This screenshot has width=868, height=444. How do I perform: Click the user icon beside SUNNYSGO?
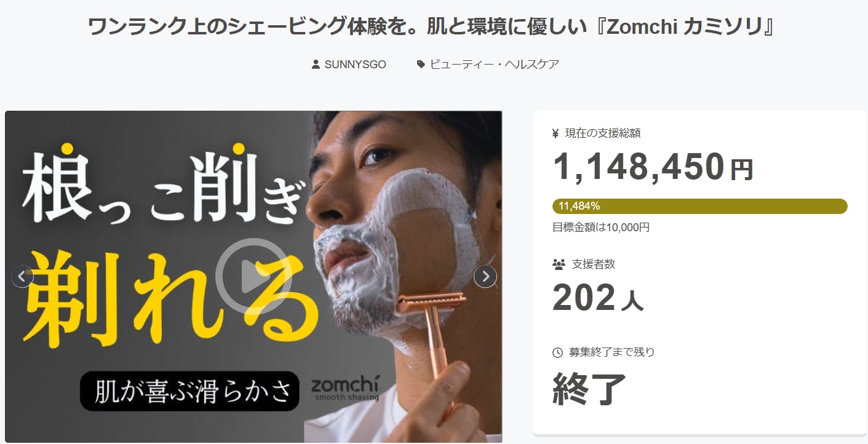(316, 64)
